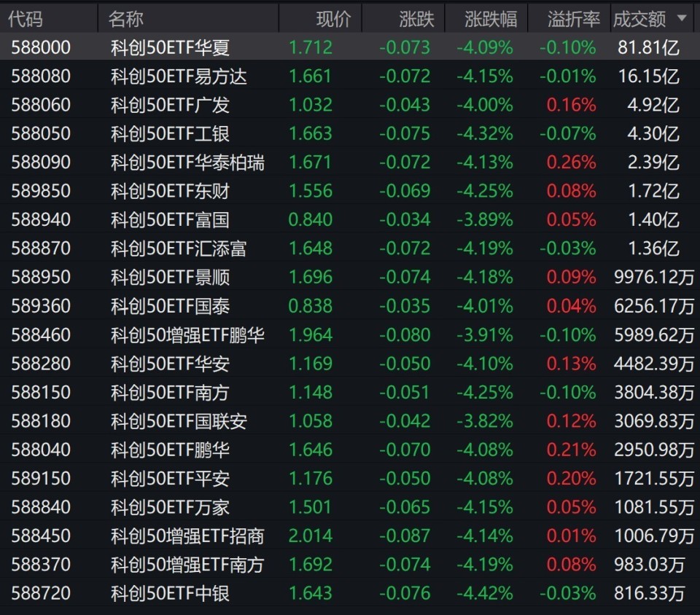Sort by the 涨跌幅 column header
700x615 pixels.
point(491,19)
